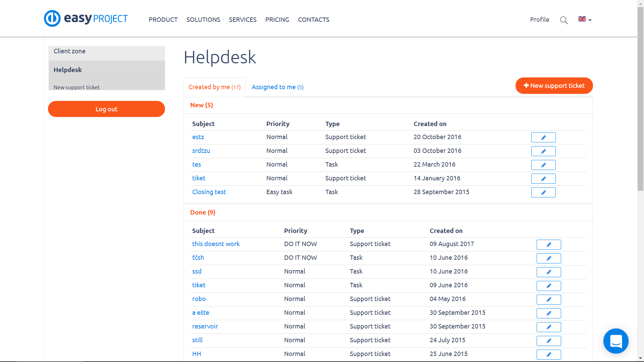Click the search magnifier icon
Image resolution: width=644 pixels, height=362 pixels.
[x=564, y=20]
